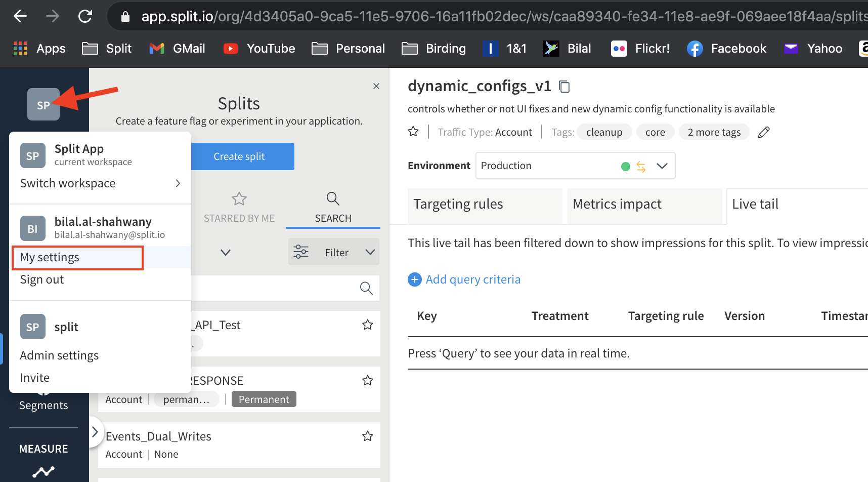Open the 1&1 bookmark

(x=504, y=49)
